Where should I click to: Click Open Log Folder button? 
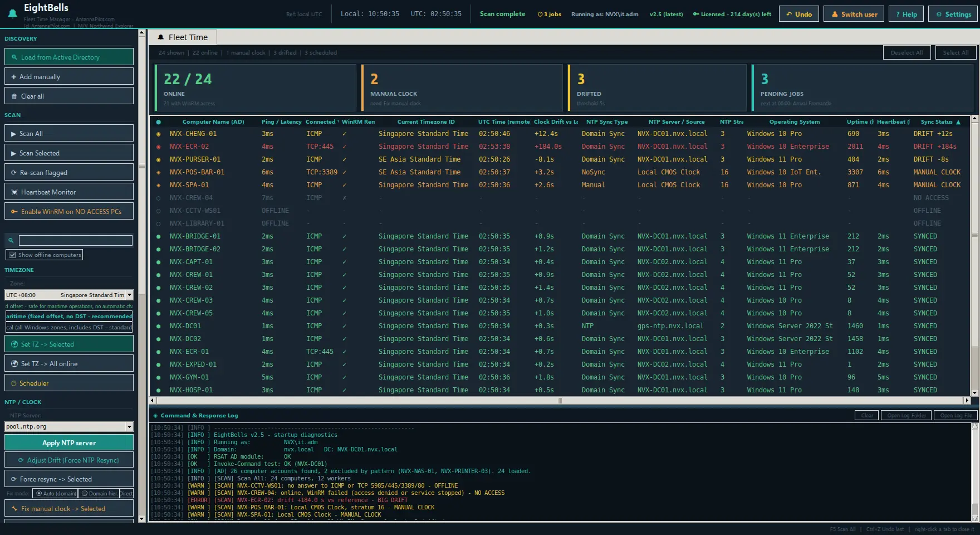tap(906, 415)
